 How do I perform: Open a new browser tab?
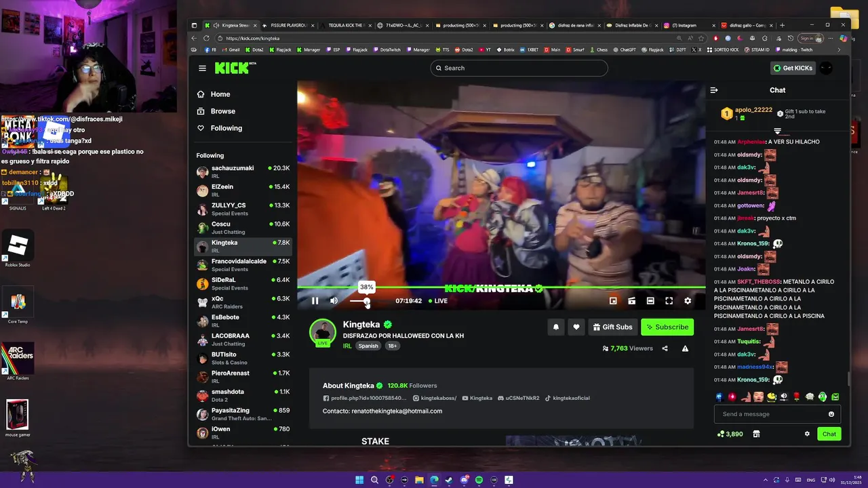pyautogui.click(x=782, y=25)
